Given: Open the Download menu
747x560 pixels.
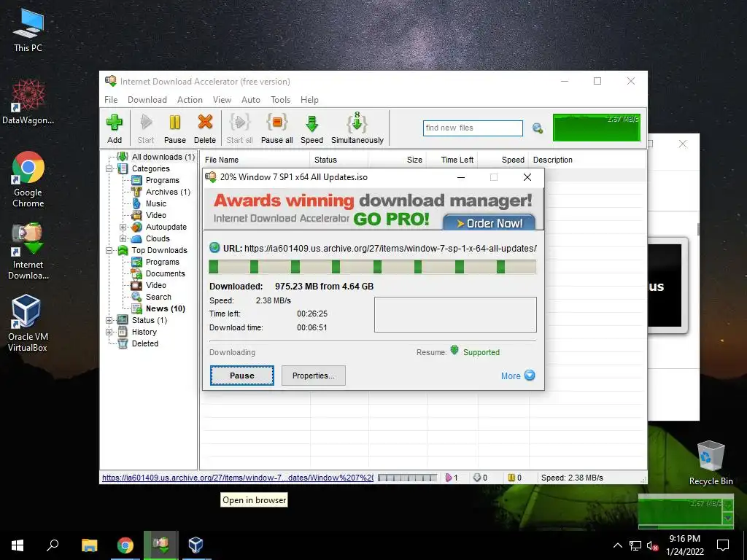Looking at the screenshot, I should [x=147, y=99].
